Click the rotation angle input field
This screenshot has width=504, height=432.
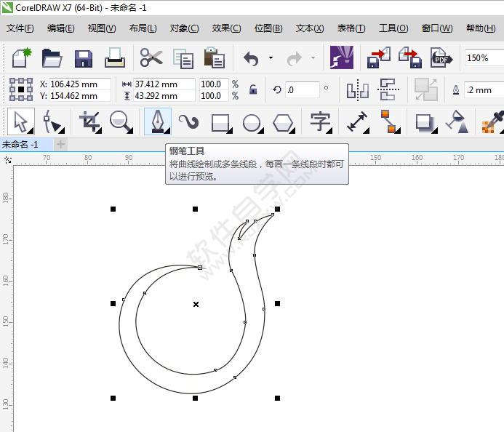tap(302, 90)
